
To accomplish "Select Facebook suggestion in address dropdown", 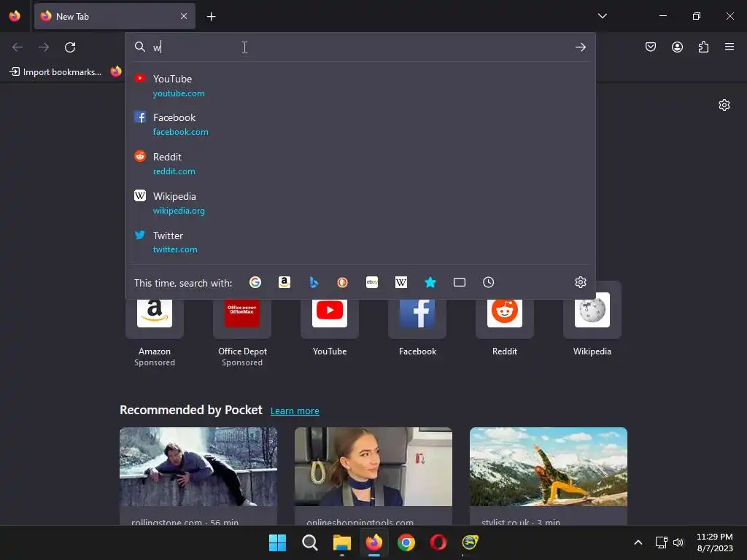I will tap(360, 124).
